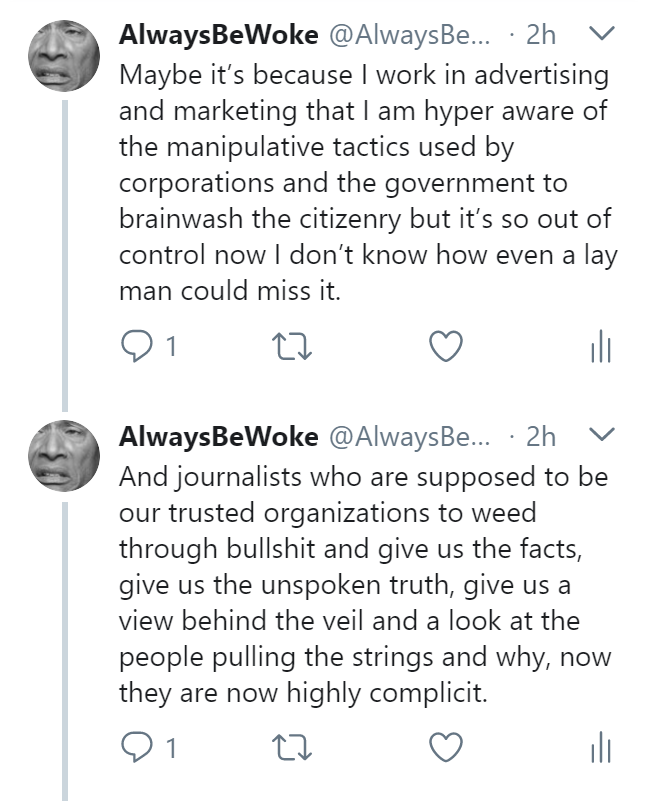The width and height of the screenshot is (648, 801).
Task: Expand the options chevron on the advertising tweet
Action: click(602, 35)
